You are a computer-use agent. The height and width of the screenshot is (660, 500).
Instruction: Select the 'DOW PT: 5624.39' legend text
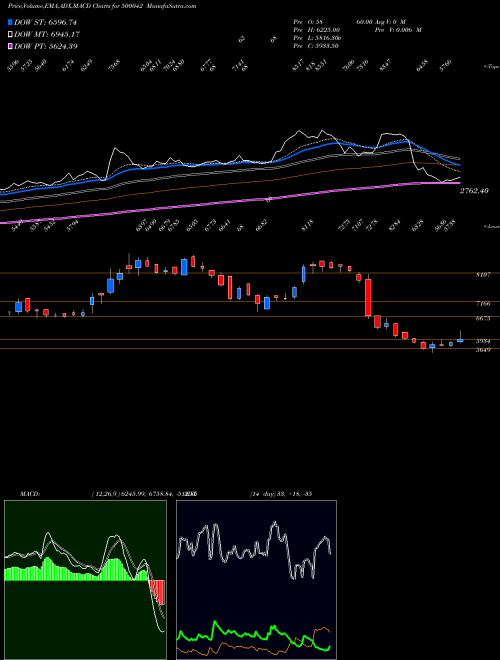46,46
